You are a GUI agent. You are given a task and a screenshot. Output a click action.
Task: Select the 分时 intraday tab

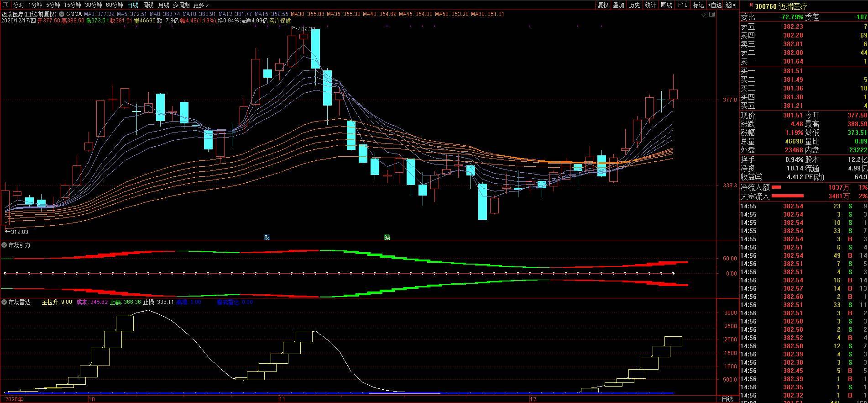(x=18, y=5)
